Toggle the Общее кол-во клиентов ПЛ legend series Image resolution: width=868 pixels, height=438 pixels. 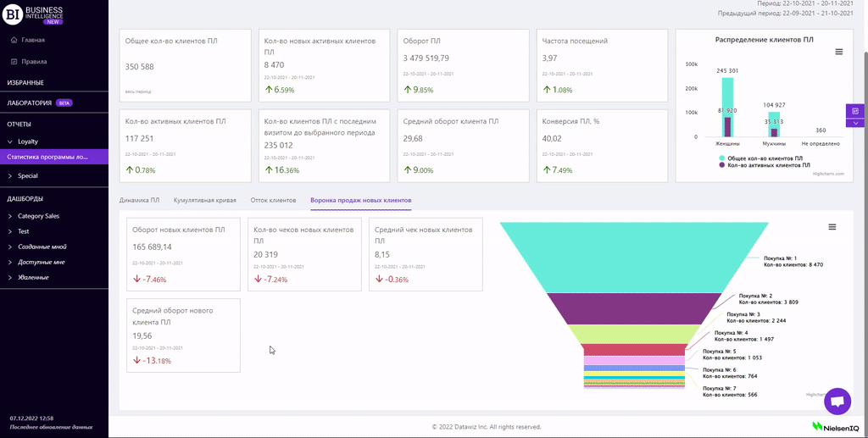coord(760,158)
